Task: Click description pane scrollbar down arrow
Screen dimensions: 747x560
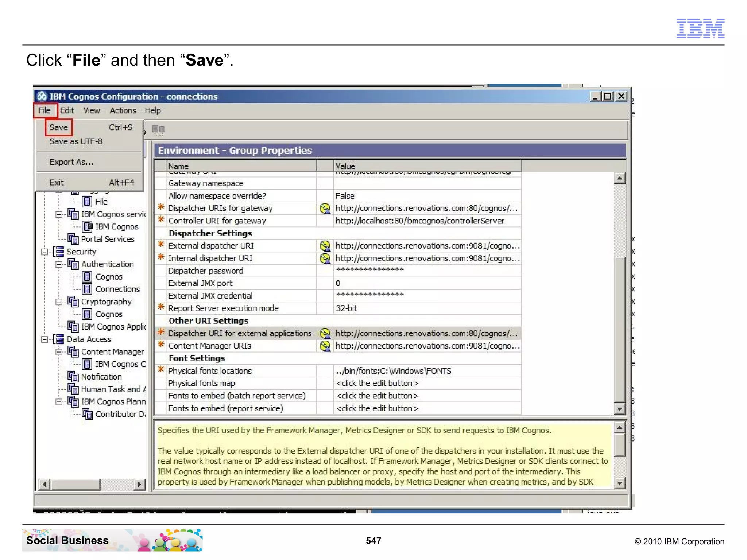Action: coord(620,483)
